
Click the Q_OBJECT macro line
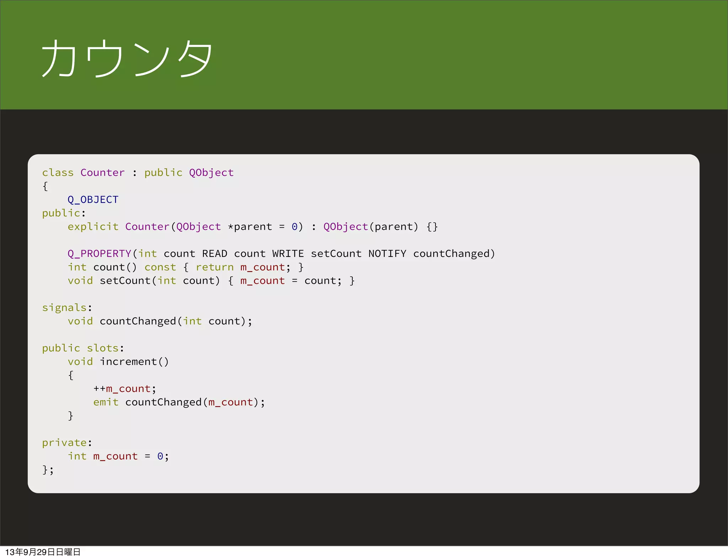point(93,200)
